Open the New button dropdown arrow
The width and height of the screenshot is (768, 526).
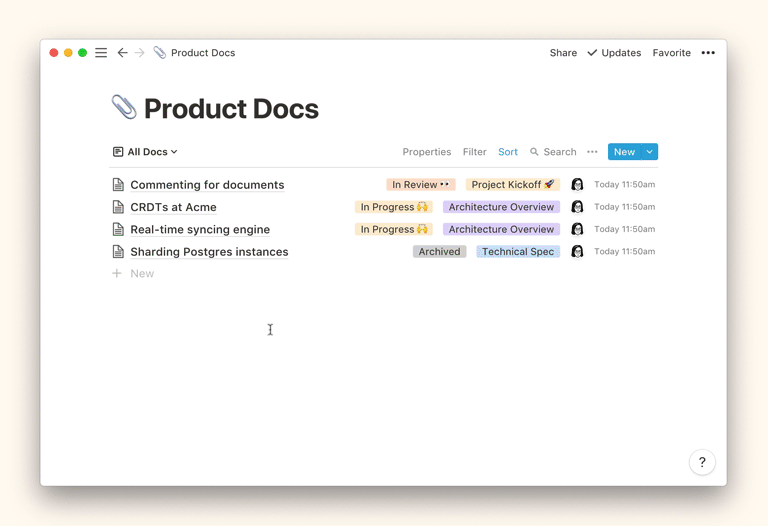point(650,152)
